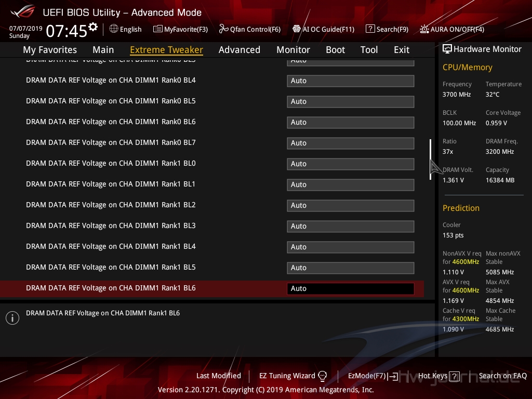The height and width of the screenshot is (399, 532).
Task: Click the 1.361 V DRAM voltage value
Action: point(453,180)
